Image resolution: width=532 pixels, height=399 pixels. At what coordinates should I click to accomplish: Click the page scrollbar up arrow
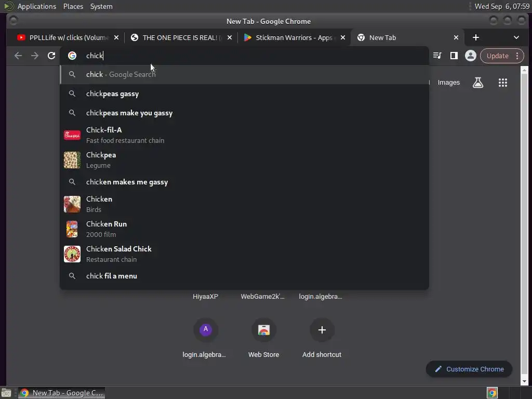tap(524, 70)
